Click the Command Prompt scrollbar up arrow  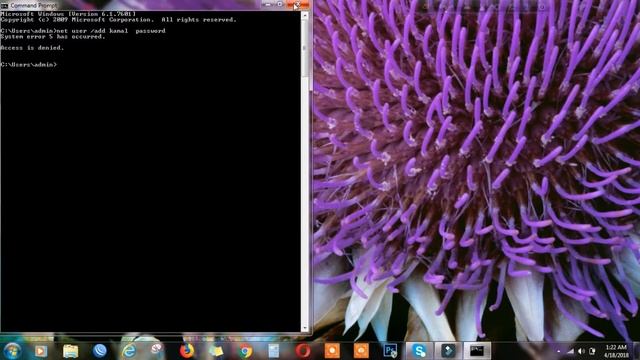coord(304,15)
